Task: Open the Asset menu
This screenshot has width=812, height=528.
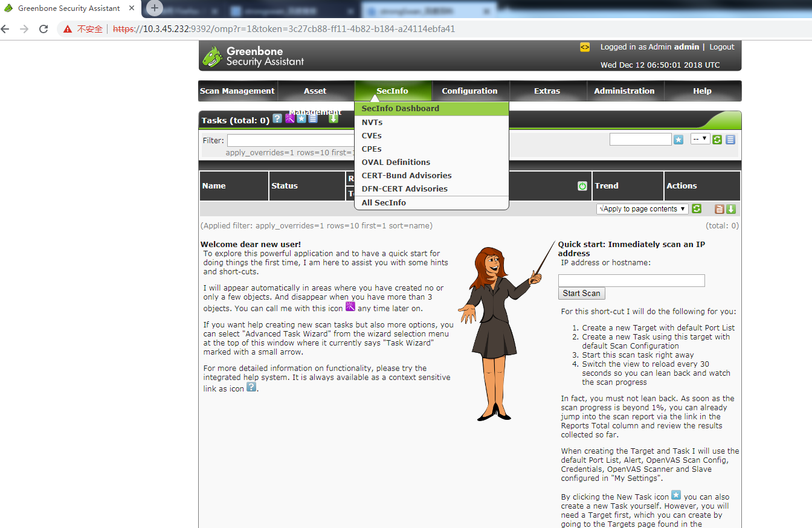Action: pos(315,91)
